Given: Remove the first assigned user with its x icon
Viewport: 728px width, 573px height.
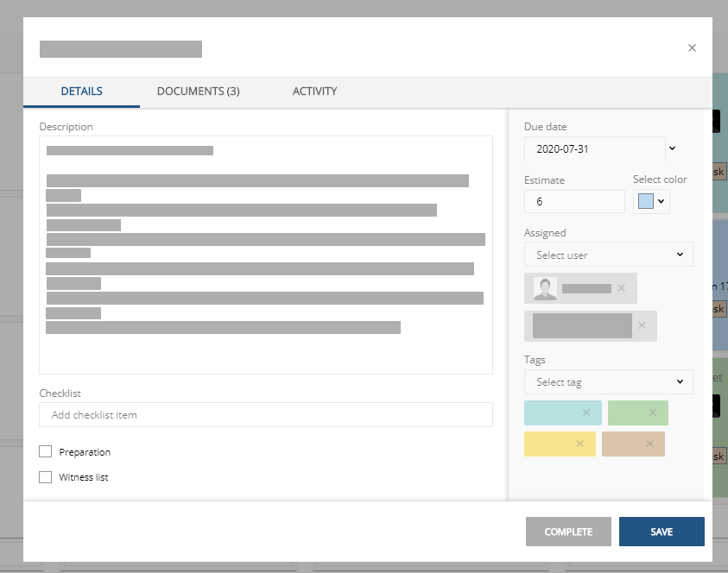Looking at the screenshot, I should coord(621,287).
